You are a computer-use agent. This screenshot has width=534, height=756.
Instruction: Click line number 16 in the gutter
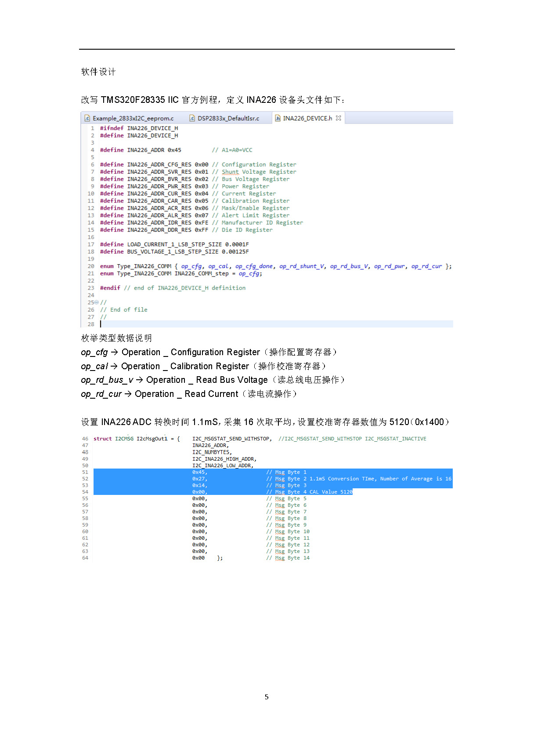pos(91,237)
